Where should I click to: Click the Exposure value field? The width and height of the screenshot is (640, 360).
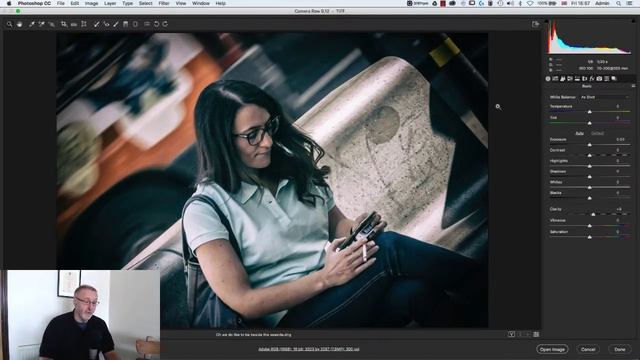(x=620, y=140)
